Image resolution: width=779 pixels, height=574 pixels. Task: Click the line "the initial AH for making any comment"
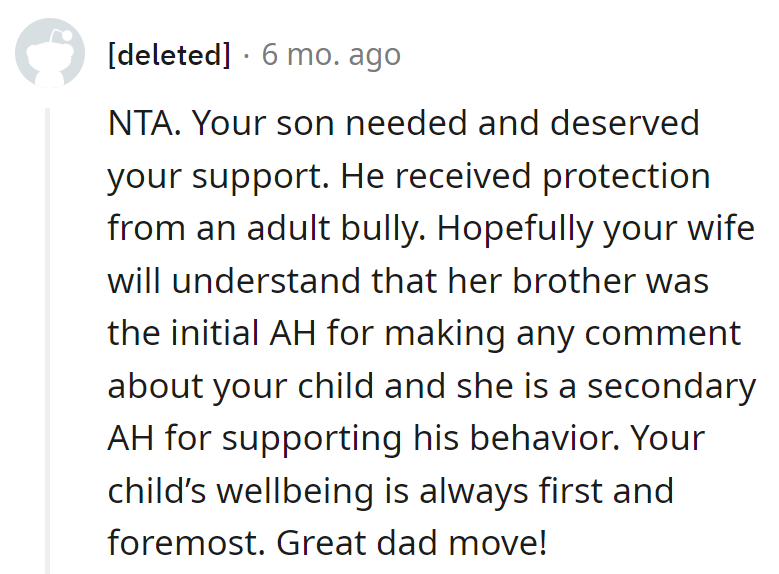click(x=424, y=333)
